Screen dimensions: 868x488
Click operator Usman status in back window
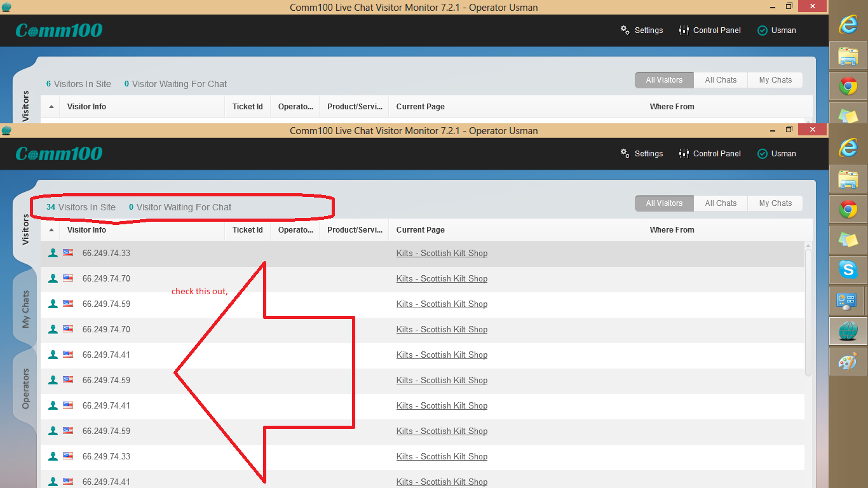776,30
